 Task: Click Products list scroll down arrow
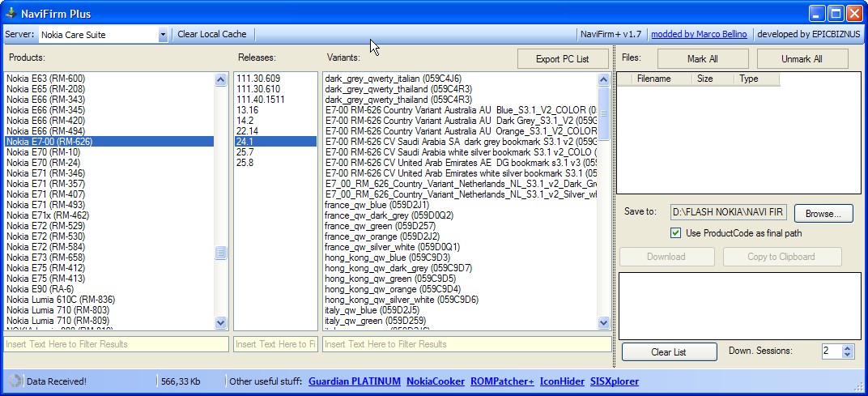(x=220, y=322)
